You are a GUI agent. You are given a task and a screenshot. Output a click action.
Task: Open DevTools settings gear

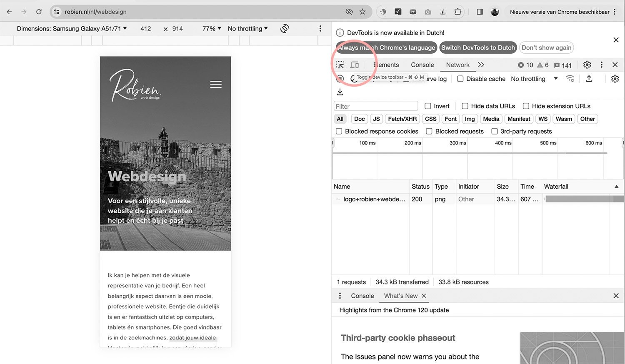point(587,65)
